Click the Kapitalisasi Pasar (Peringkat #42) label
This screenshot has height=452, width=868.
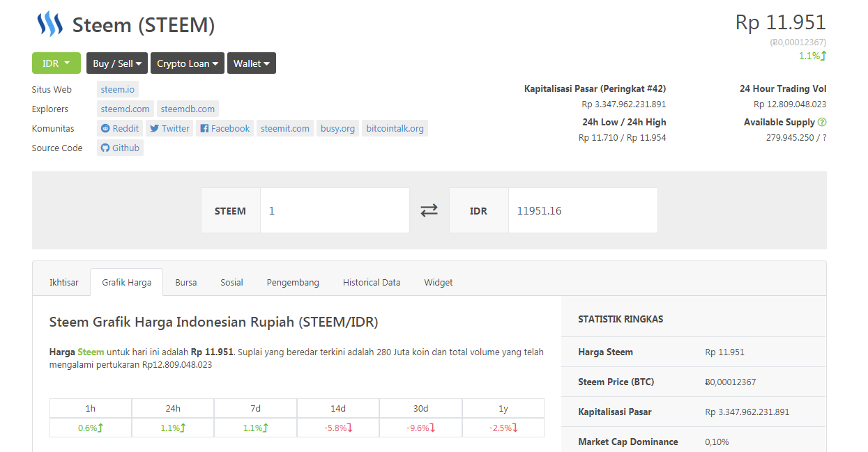coord(595,88)
